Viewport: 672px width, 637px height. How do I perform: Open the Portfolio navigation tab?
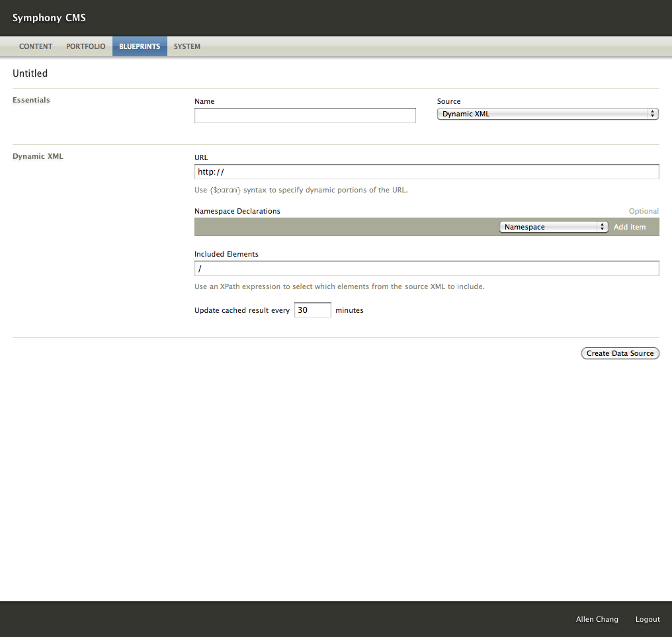point(86,47)
